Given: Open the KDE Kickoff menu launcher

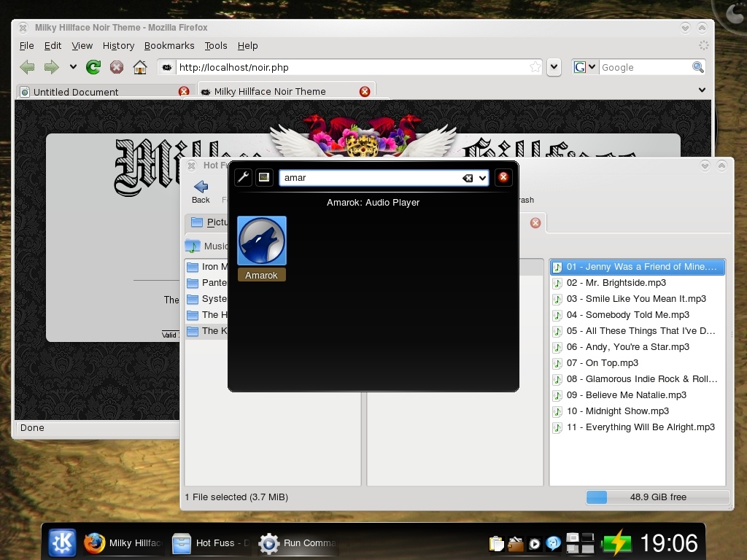Looking at the screenshot, I should [x=62, y=542].
